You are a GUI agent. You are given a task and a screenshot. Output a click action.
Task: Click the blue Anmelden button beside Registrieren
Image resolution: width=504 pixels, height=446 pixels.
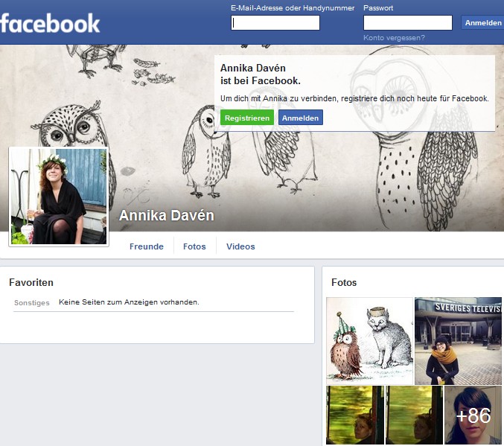pyautogui.click(x=300, y=118)
